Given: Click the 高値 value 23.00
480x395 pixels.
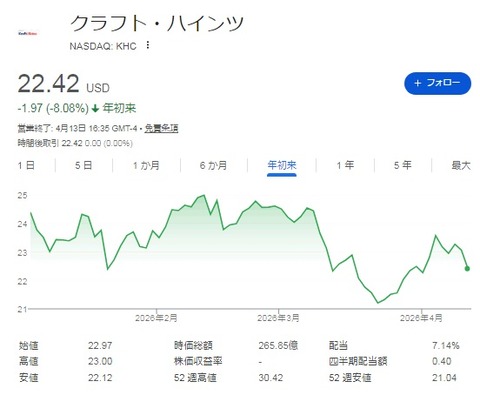Looking at the screenshot, I should pos(100,361).
